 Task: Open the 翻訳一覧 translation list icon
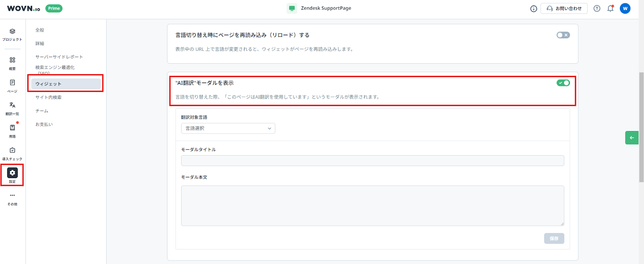point(12,108)
